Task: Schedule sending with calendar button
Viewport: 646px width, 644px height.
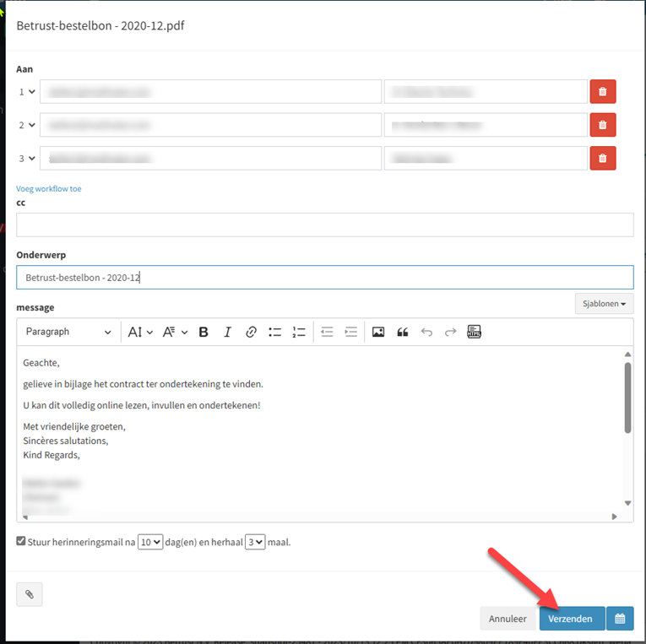Action: click(x=620, y=619)
